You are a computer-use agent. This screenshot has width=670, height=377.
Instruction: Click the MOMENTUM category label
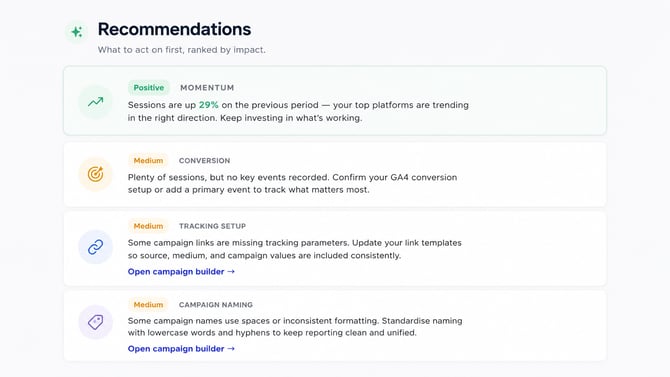[x=207, y=88]
